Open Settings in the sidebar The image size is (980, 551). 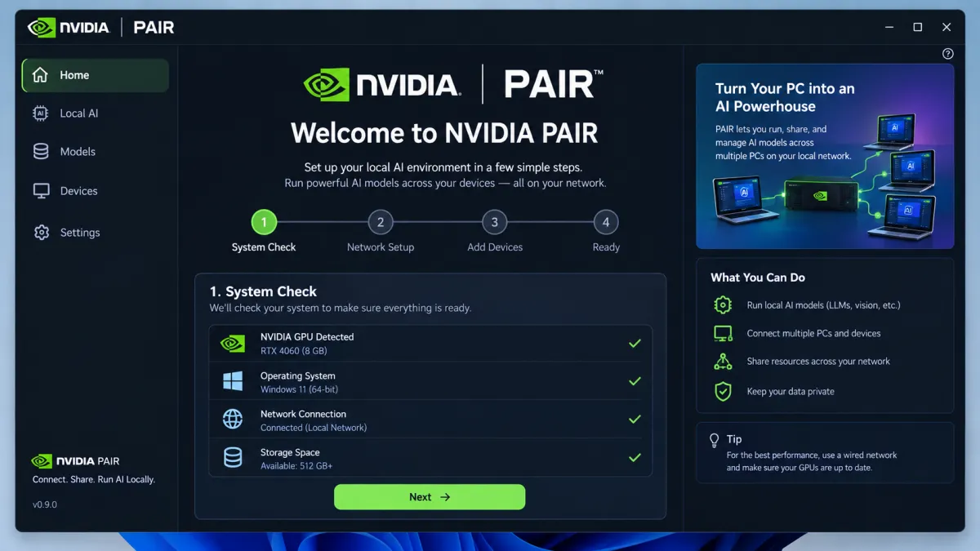(x=95, y=233)
